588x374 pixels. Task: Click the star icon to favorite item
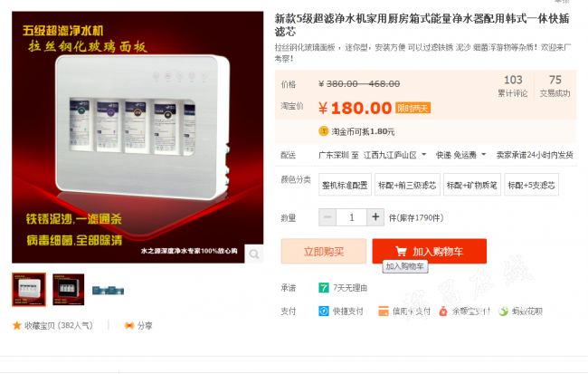tap(17, 325)
